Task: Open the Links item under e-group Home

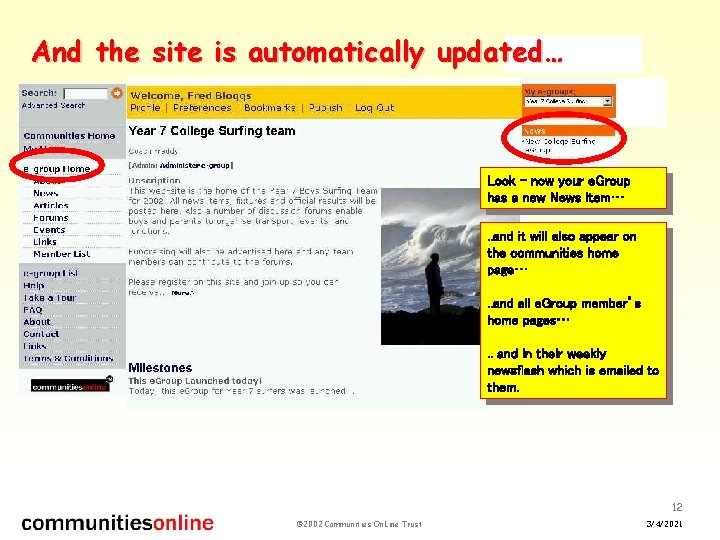Action: 45,242
